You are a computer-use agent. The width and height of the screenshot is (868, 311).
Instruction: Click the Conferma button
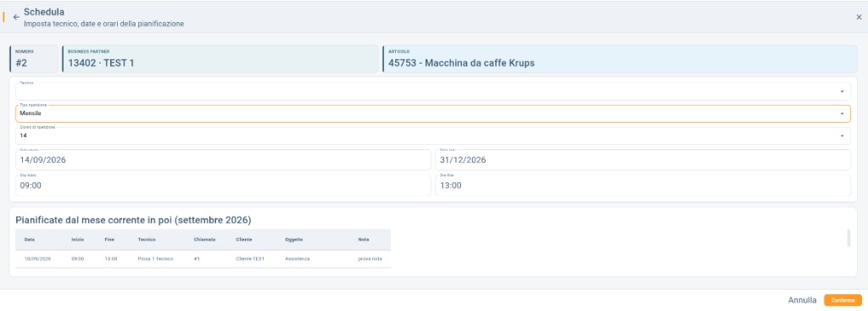point(843,300)
